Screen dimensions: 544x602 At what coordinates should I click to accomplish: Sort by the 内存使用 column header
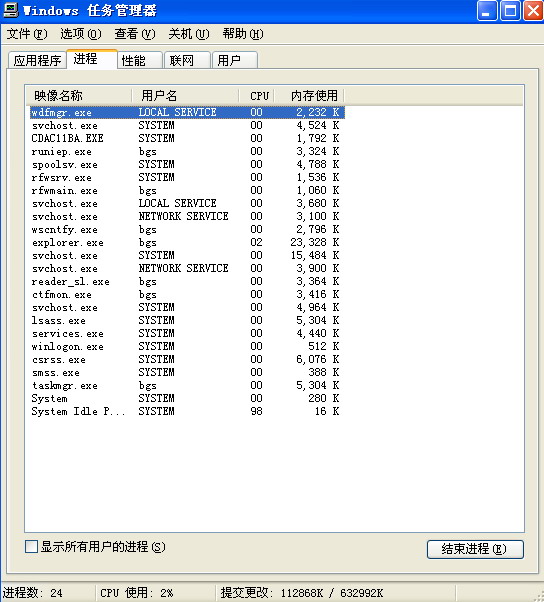pyautogui.click(x=309, y=95)
